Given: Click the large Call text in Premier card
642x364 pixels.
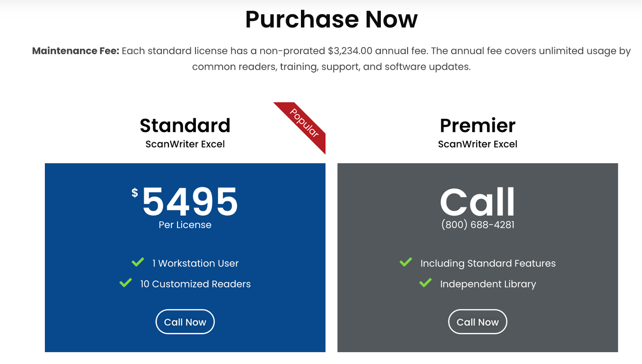Looking at the screenshot, I should 477,202.
